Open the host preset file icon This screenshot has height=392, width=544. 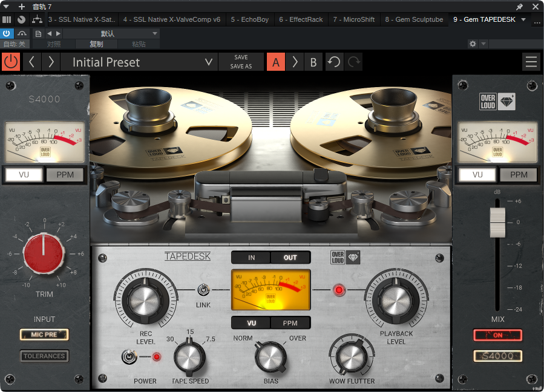(39, 34)
